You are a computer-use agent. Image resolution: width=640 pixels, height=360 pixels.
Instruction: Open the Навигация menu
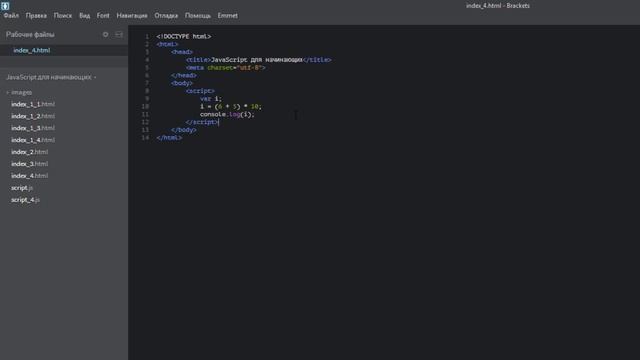132,16
